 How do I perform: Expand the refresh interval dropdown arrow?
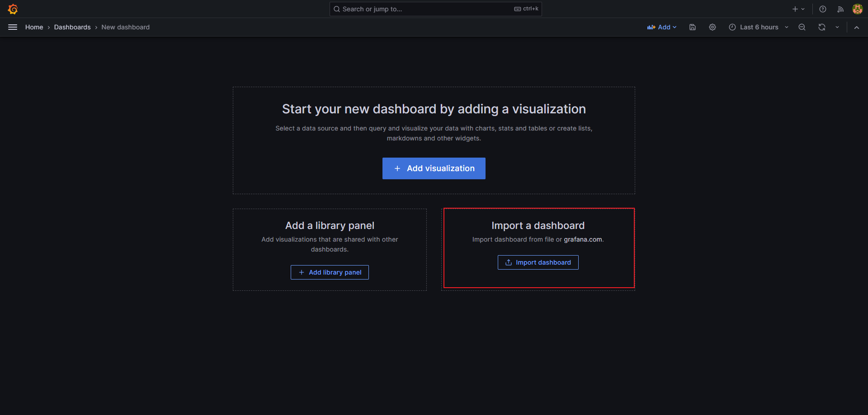click(837, 27)
